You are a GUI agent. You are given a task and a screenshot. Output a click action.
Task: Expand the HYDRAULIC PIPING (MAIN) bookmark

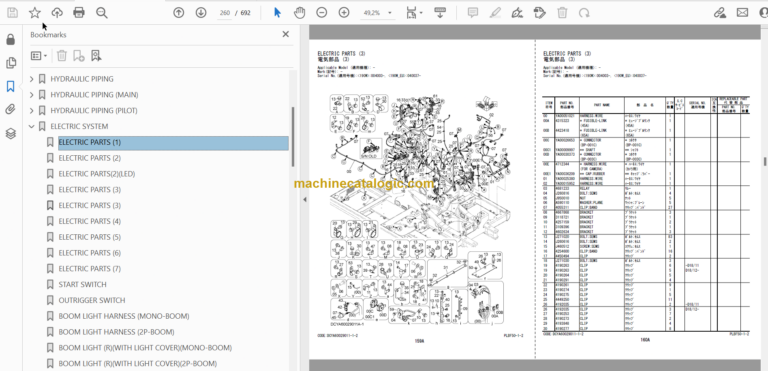(32, 95)
